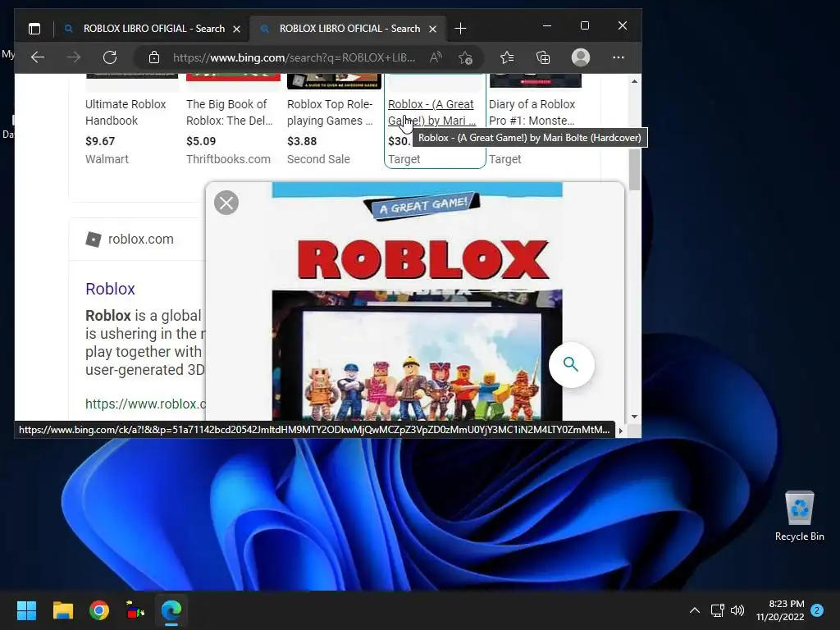The height and width of the screenshot is (630, 840).
Task: Click Walmart seller name
Action: [107, 159]
